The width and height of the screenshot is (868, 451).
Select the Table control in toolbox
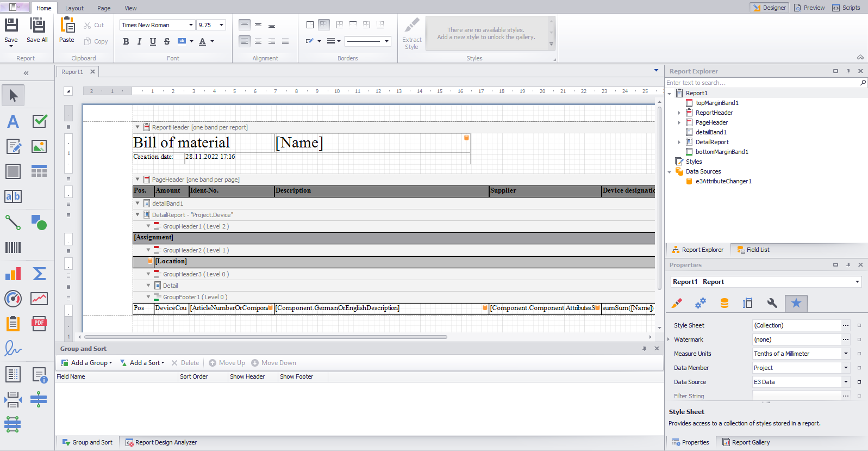(39, 171)
